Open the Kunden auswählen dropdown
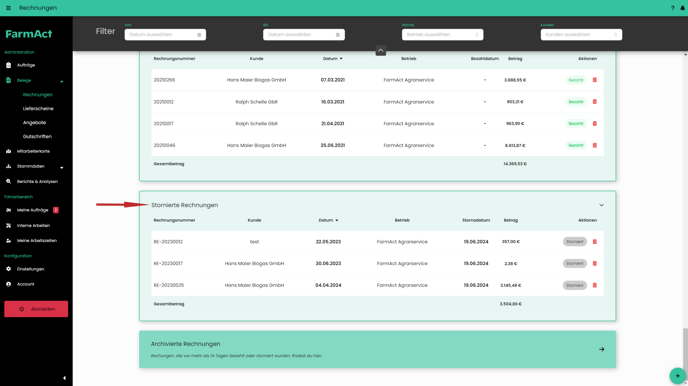688x386 pixels. [x=581, y=35]
